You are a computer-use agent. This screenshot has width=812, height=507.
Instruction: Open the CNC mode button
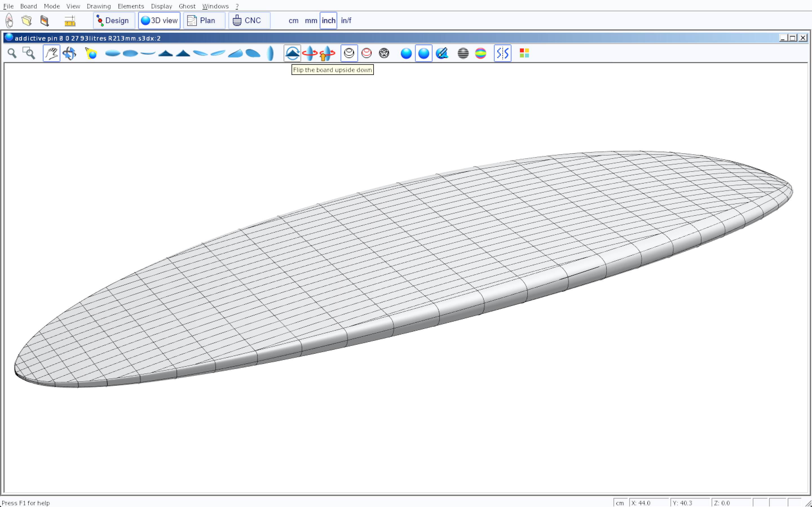pyautogui.click(x=249, y=21)
